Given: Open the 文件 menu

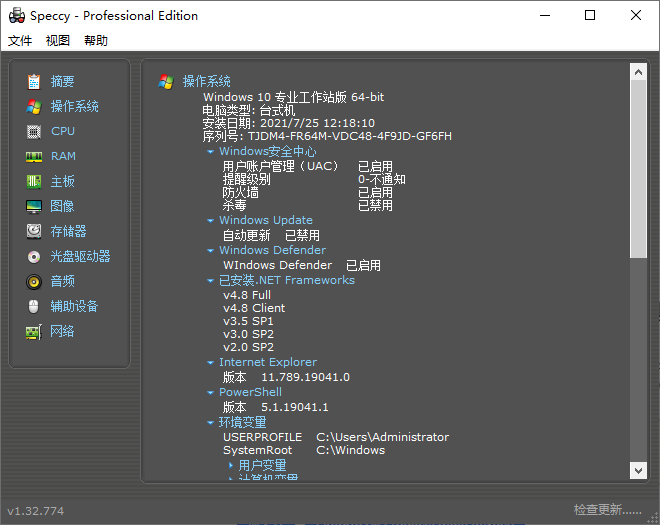Looking at the screenshot, I should pos(20,40).
